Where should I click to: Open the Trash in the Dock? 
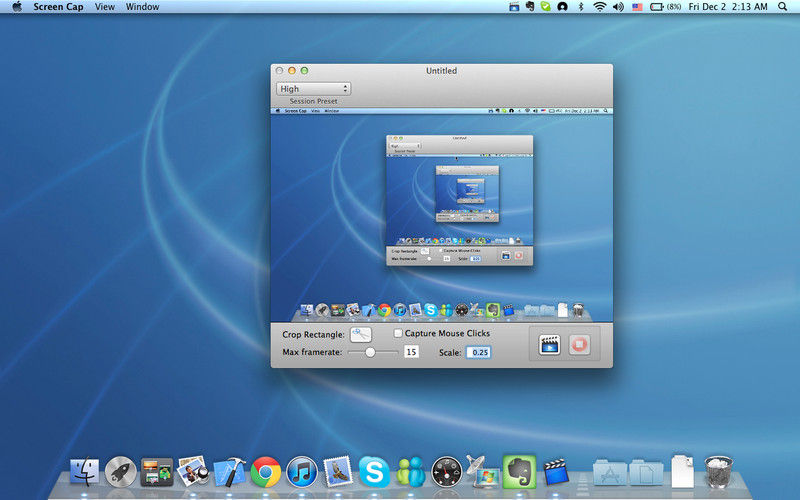(x=718, y=471)
